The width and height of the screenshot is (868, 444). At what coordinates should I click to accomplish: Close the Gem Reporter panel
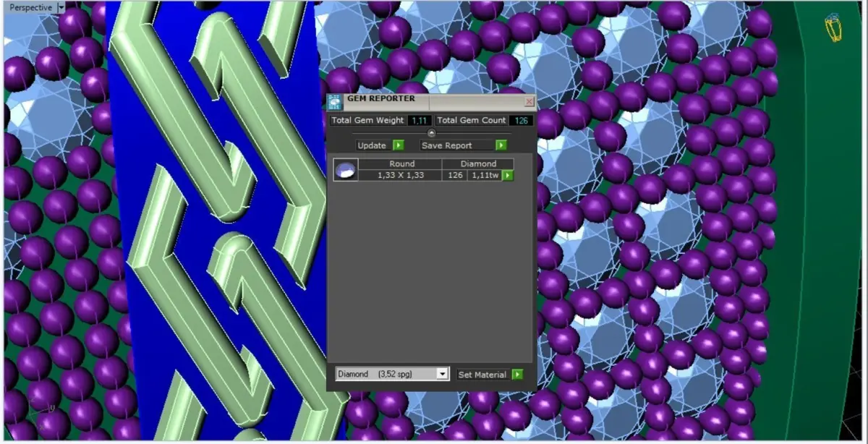tap(529, 102)
